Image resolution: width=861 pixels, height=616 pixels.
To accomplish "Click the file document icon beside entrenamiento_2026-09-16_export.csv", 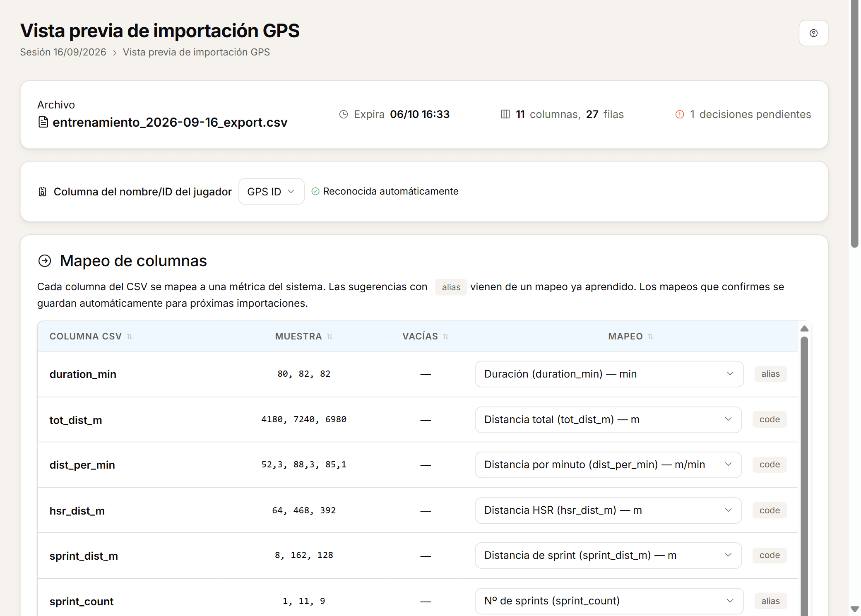I will tap(43, 122).
